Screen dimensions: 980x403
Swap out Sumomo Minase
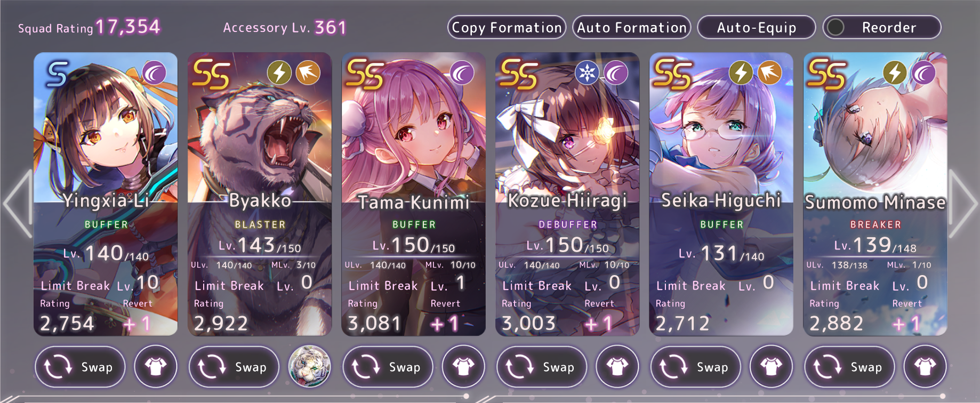849,367
